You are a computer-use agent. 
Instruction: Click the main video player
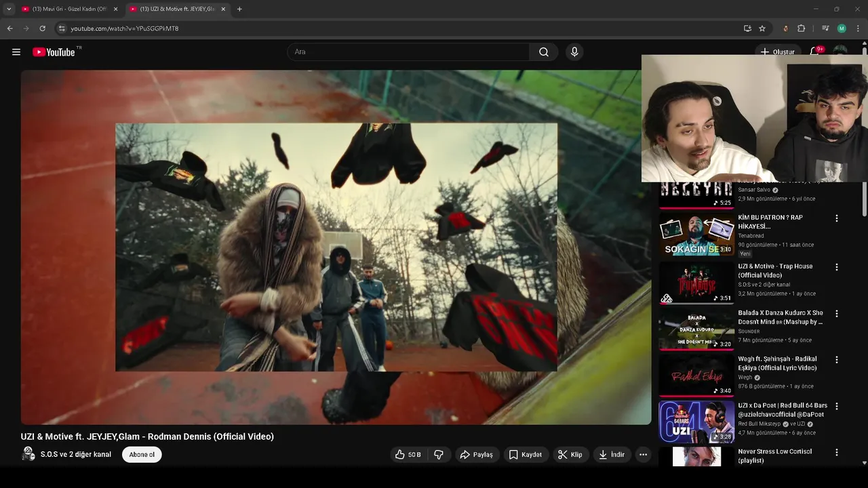(x=336, y=247)
